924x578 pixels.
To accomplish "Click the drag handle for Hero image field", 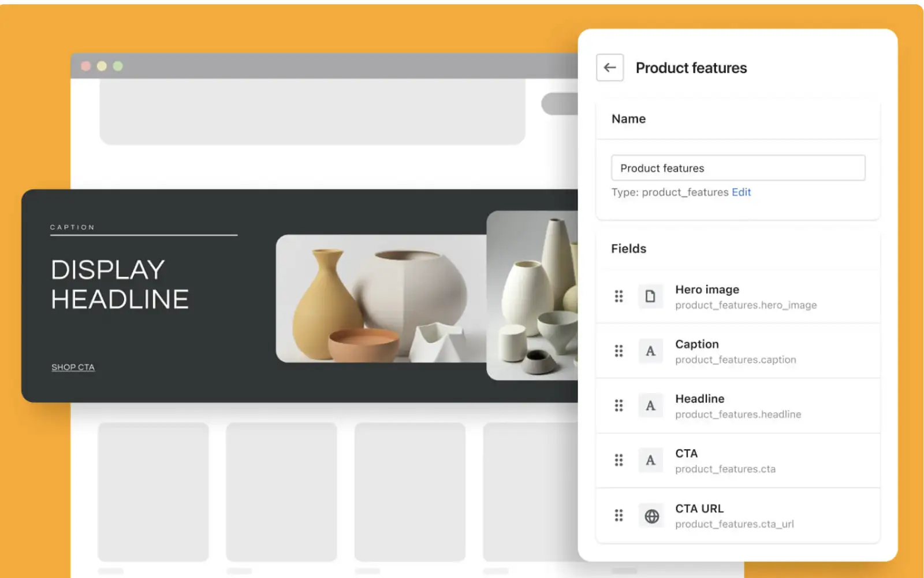I will (x=619, y=297).
